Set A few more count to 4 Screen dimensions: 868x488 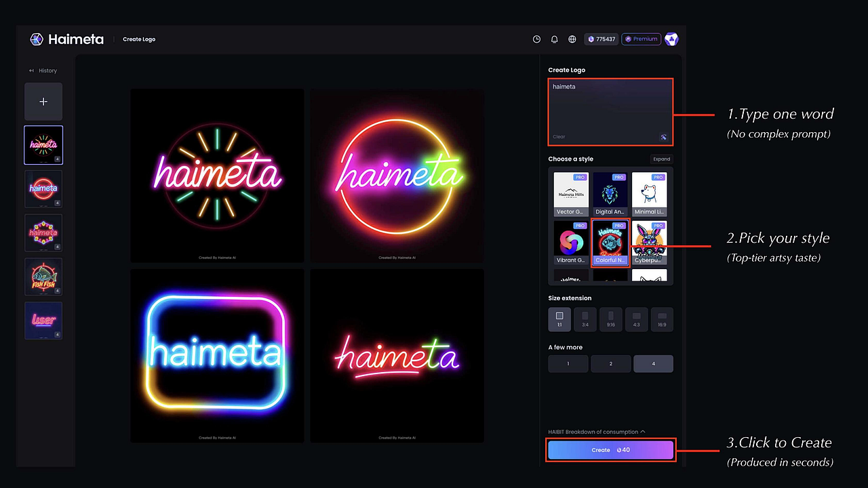(x=653, y=364)
